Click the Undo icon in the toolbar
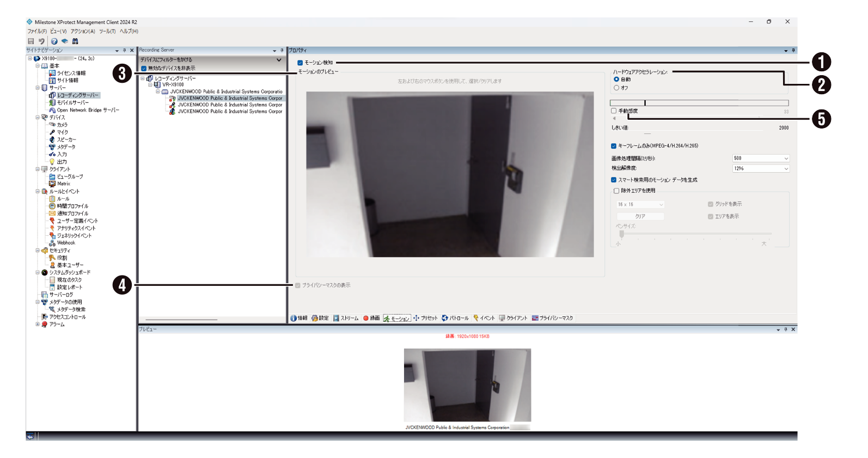 tap(41, 41)
